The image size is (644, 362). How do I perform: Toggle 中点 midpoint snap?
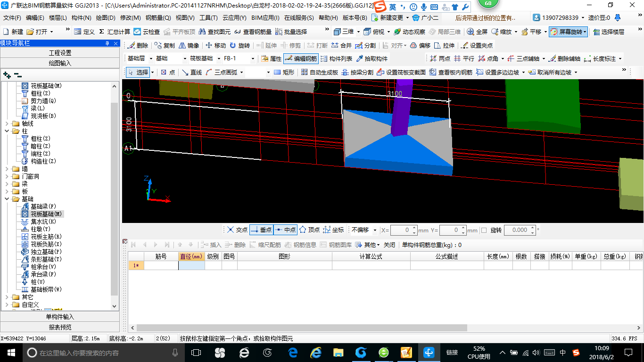285,230
